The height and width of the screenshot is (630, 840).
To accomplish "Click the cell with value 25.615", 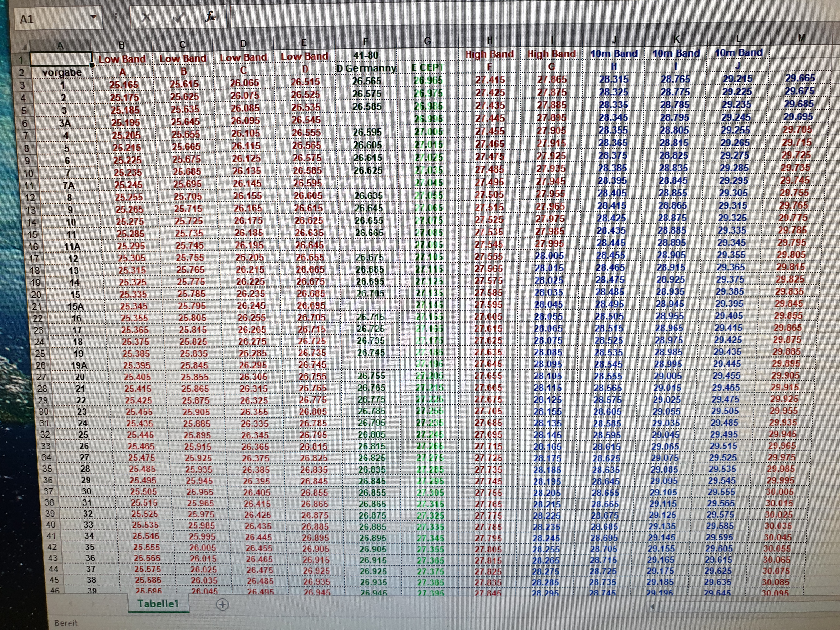I will (184, 84).
